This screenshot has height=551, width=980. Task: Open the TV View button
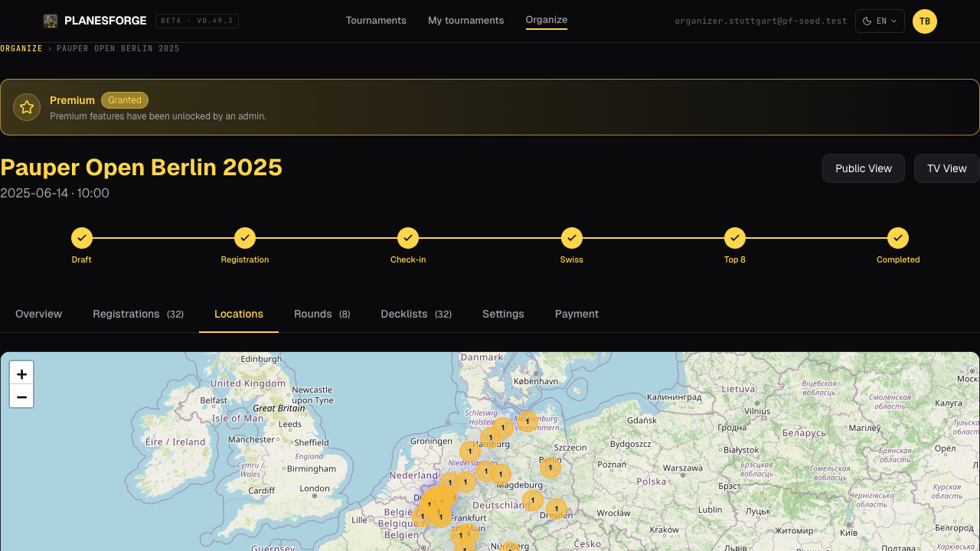click(x=947, y=168)
